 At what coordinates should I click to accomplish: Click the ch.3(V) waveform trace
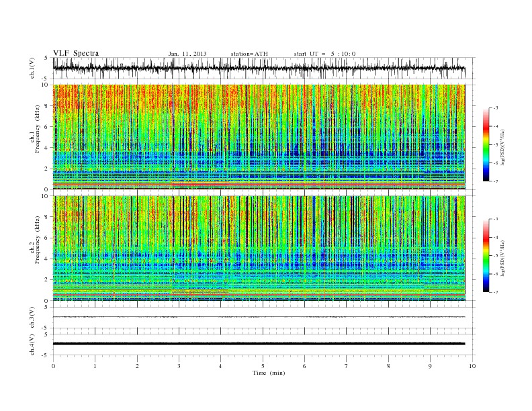(x=259, y=317)
